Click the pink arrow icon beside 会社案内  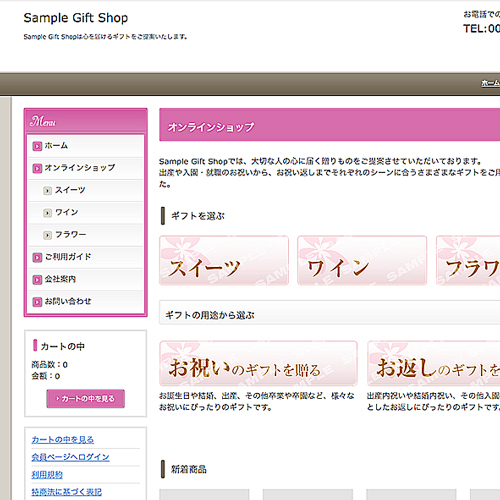click(x=37, y=279)
